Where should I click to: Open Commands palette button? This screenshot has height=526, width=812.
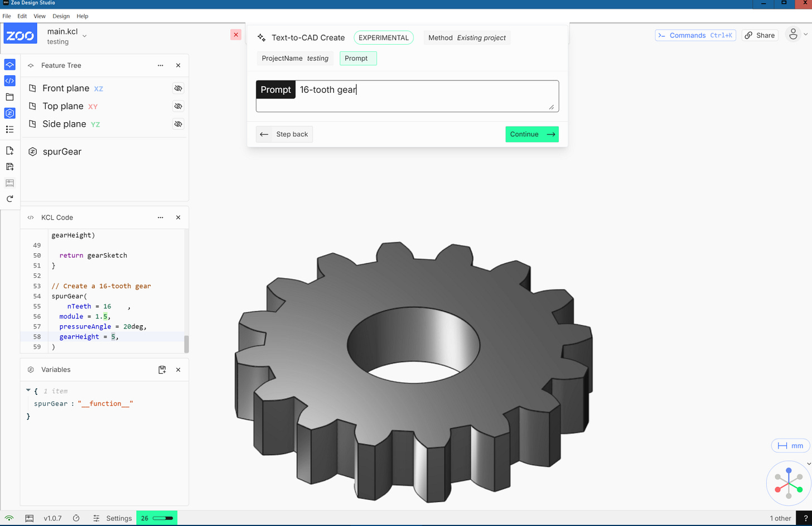[695, 35]
